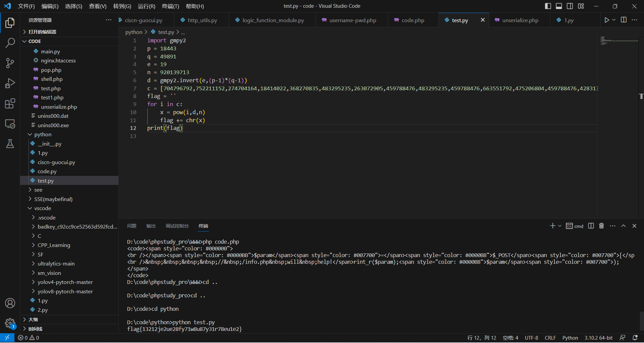Customize layout icon in title bar

tap(581, 6)
